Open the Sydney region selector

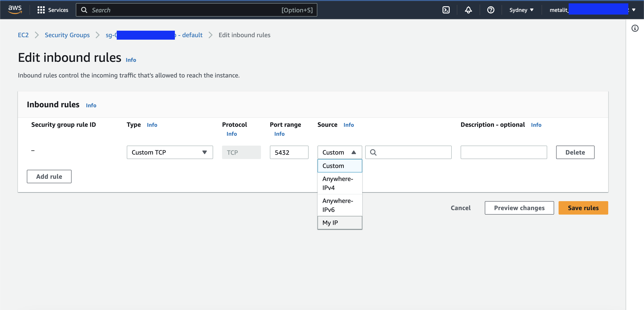521,10
